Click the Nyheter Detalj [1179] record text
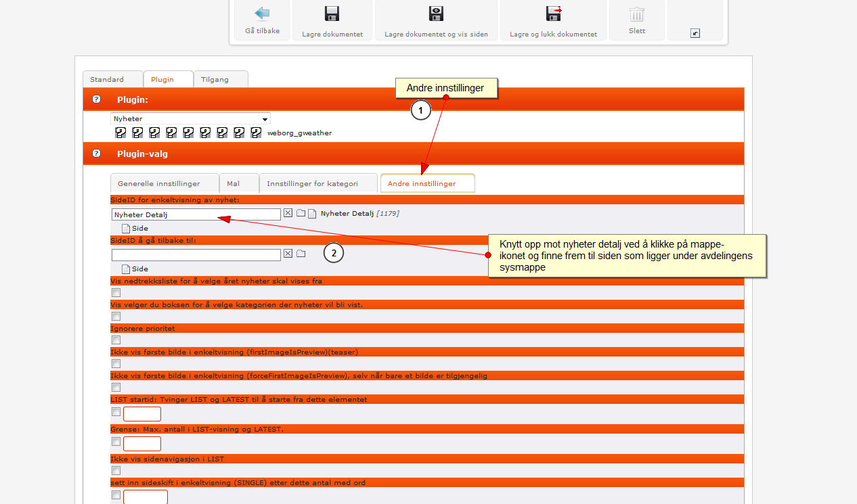857x504 pixels. [x=359, y=214]
